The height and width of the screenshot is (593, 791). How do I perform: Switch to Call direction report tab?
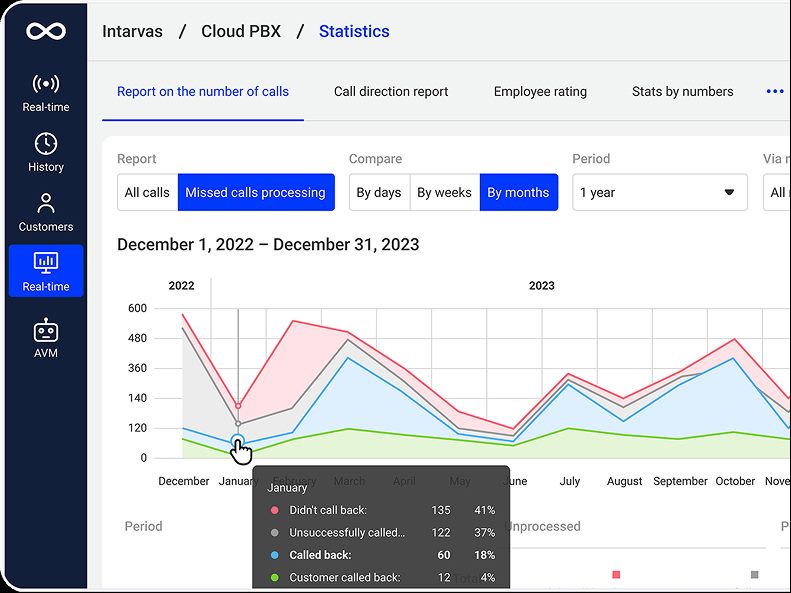[x=391, y=92]
